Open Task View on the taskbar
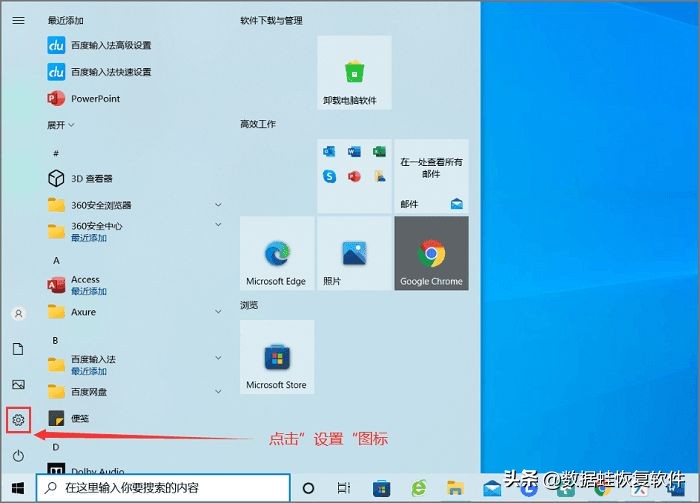 [x=344, y=488]
